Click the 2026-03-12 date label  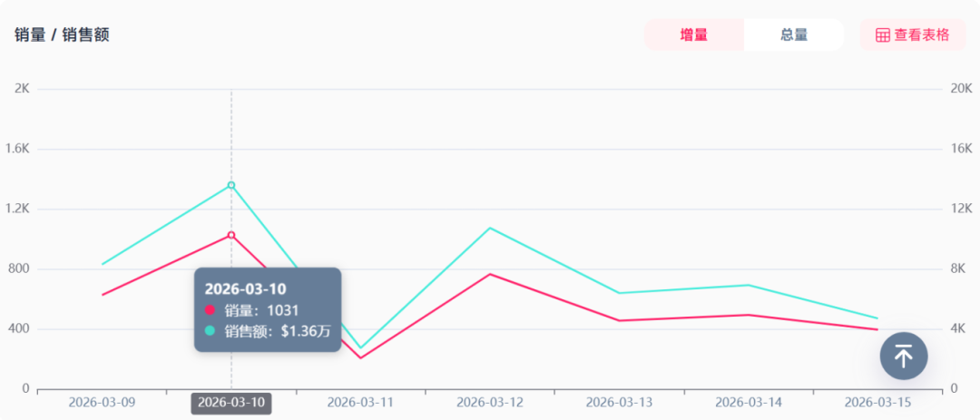490,402
